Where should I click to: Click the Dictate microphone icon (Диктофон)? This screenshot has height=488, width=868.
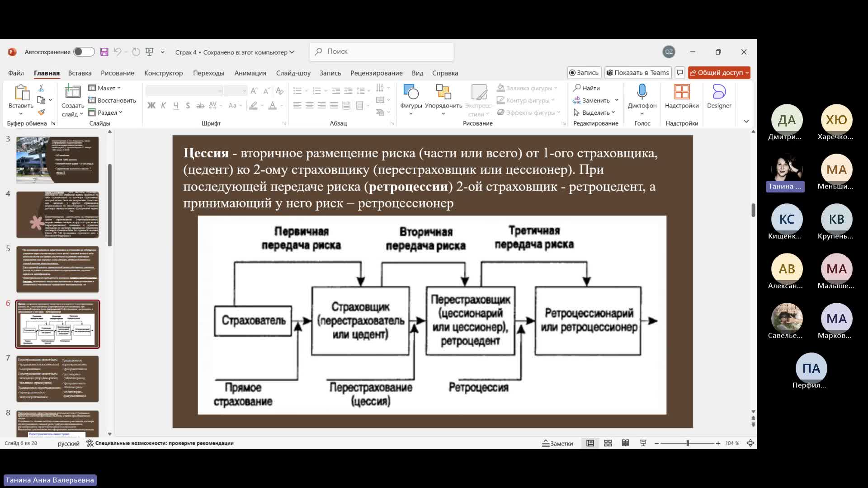tap(642, 92)
